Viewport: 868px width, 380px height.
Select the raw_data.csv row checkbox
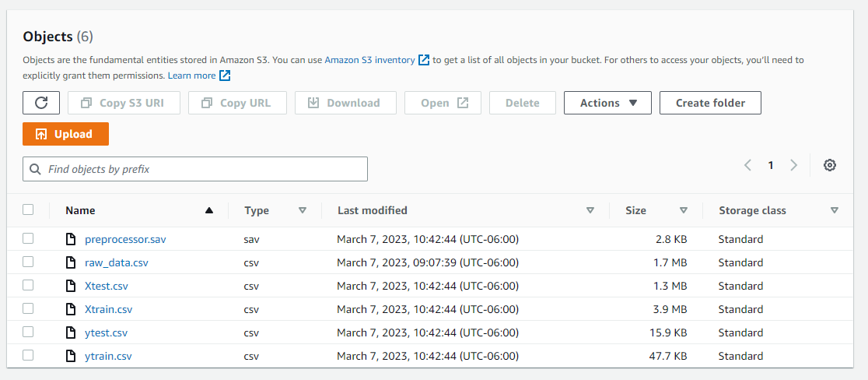click(x=29, y=262)
